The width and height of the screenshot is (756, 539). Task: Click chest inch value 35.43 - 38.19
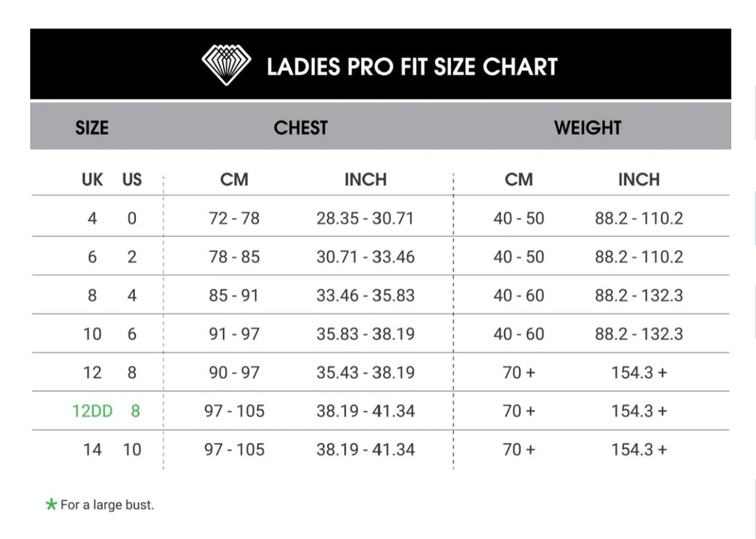[x=365, y=373]
